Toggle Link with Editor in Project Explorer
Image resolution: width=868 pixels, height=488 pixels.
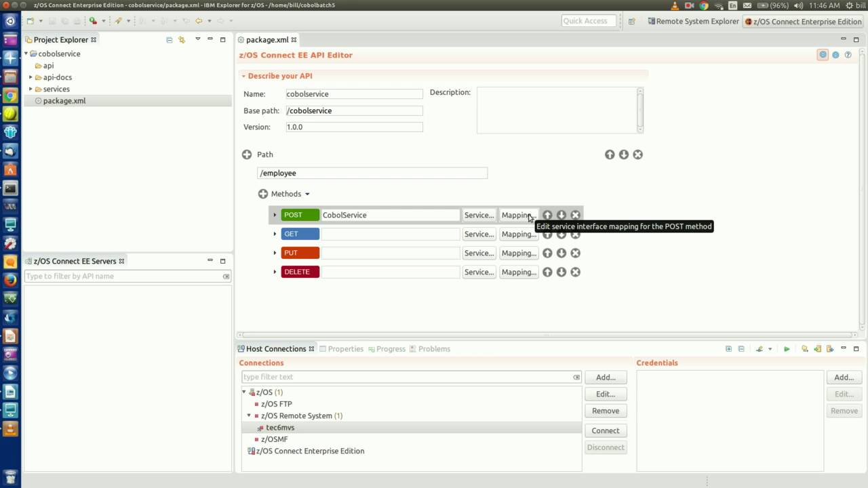coord(182,40)
